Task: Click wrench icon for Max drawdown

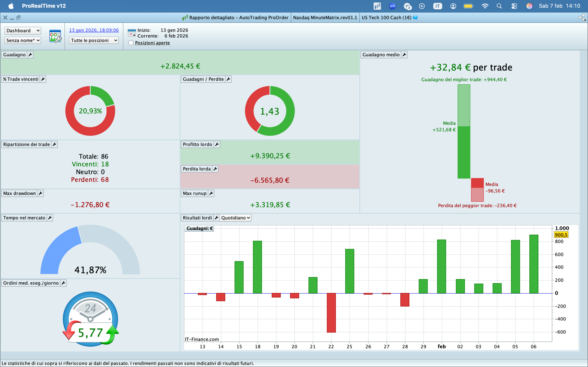Action: coord(40,193)
